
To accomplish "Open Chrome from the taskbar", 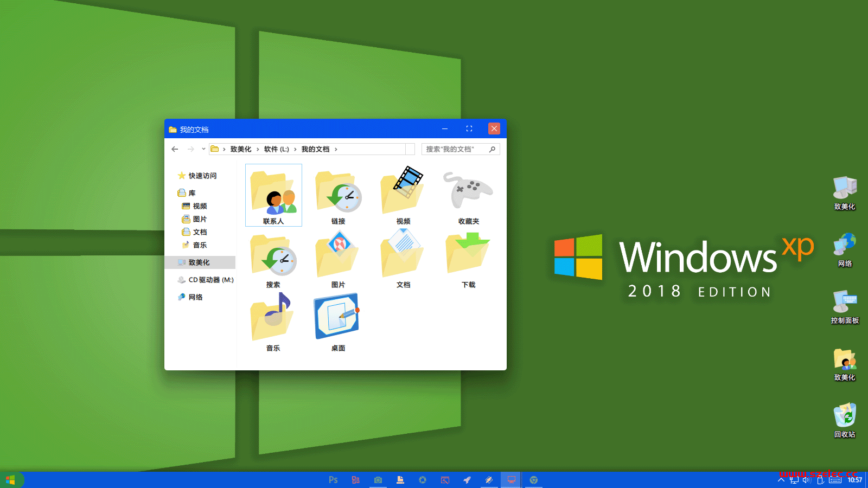I will (x=534, y=480).
